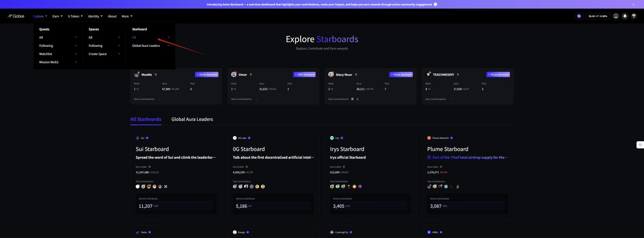Open the More dropdown
The height and width of the screenshot is (238, 644).
126,16
